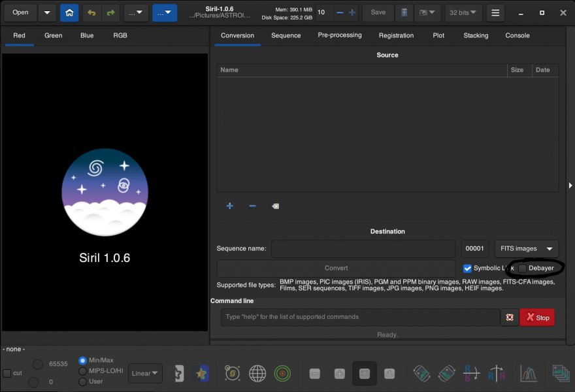
Task: Click the home working directory icon
Action: (x=69, y=12)
